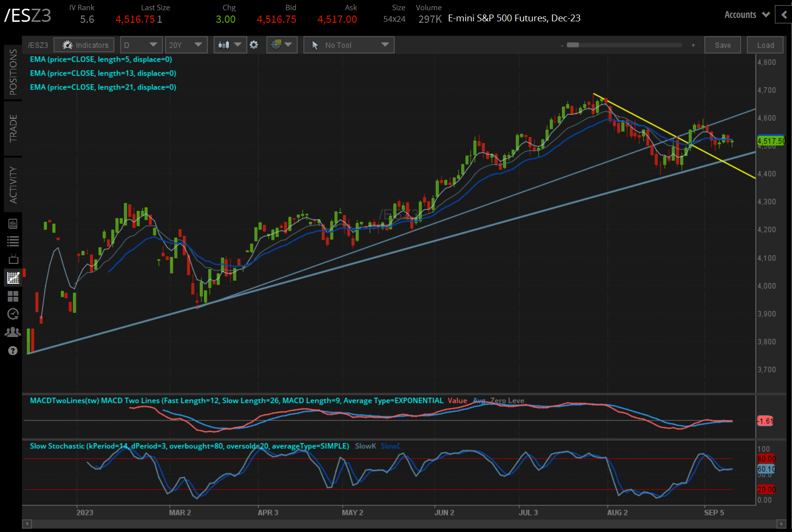Viewport: 792px width, 532px height.
Task: Click the Indicators button
Action: (x=83, y=45)
